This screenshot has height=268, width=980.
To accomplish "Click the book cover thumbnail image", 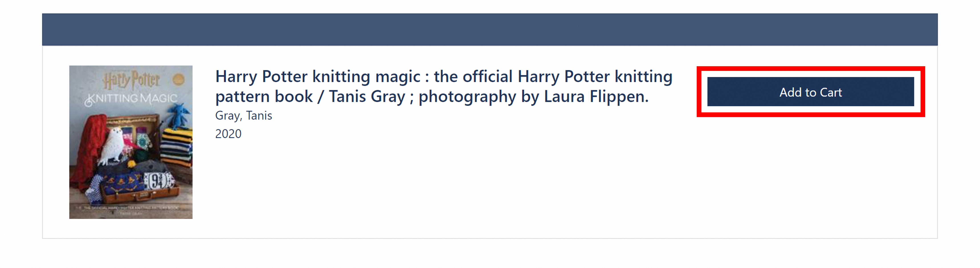I will pyautogui.click(x=131, y=142).
